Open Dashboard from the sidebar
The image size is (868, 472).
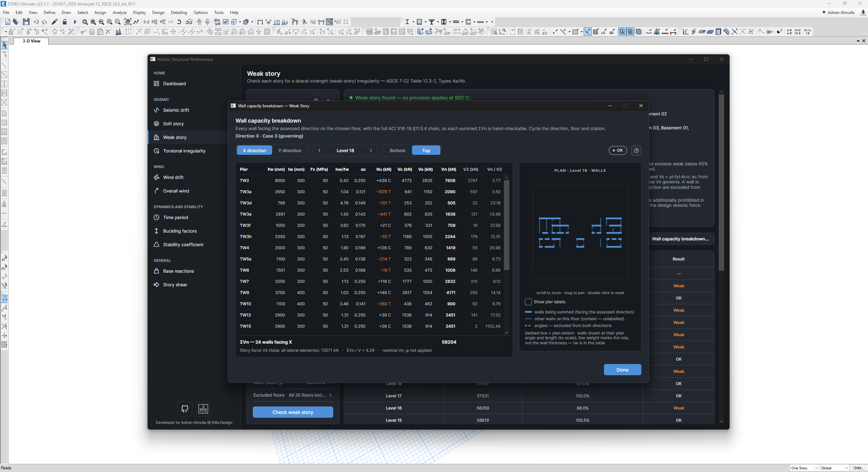pos(174,84)
